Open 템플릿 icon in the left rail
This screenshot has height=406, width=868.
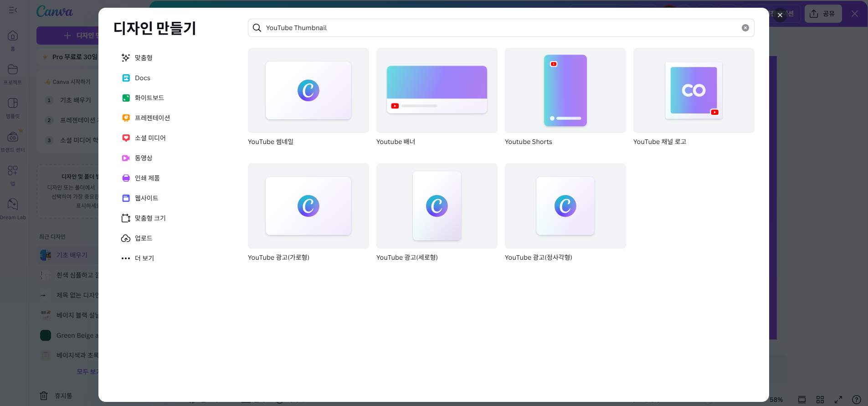(x=13, y=103)
